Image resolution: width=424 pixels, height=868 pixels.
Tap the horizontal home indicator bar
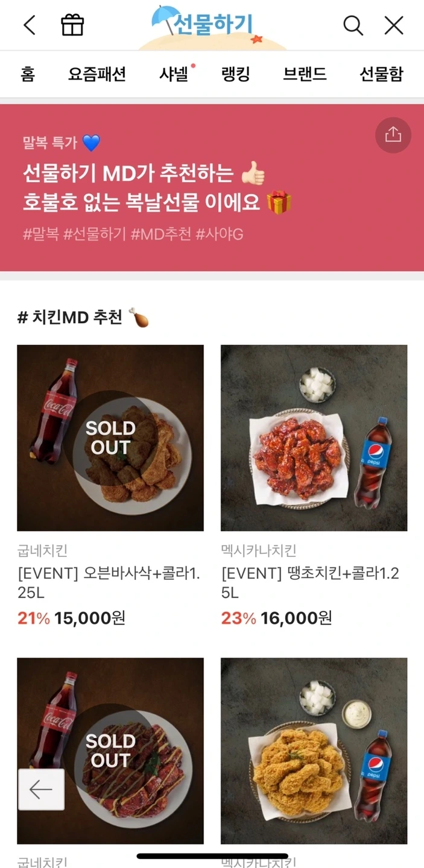pyautogui.click(x=212, y=855)
